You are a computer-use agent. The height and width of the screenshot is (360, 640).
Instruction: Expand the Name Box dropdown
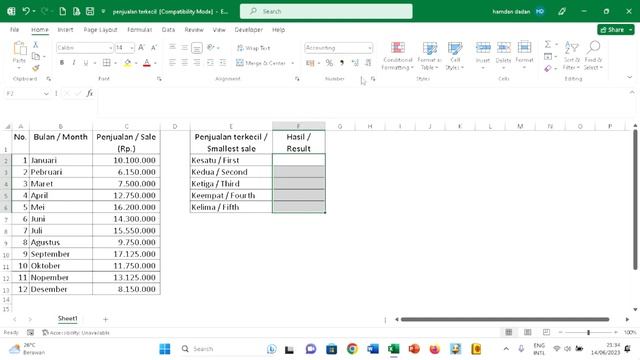click(x=46, y=94)
